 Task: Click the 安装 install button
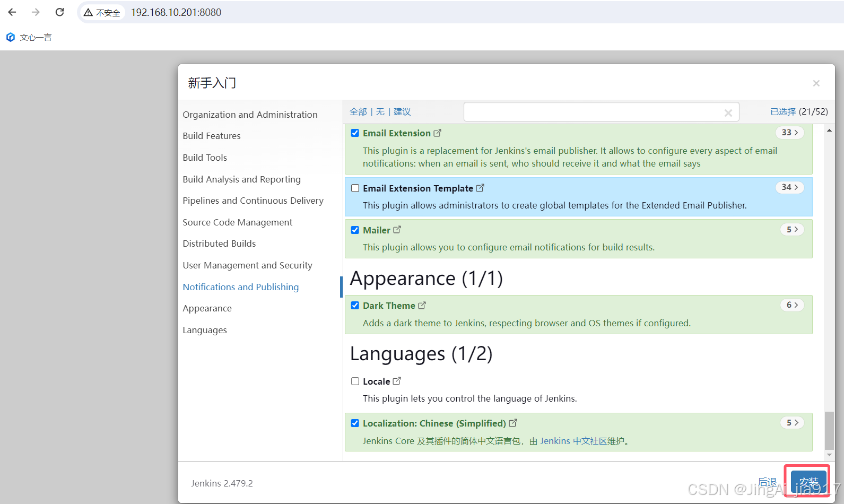pos(808,482)
